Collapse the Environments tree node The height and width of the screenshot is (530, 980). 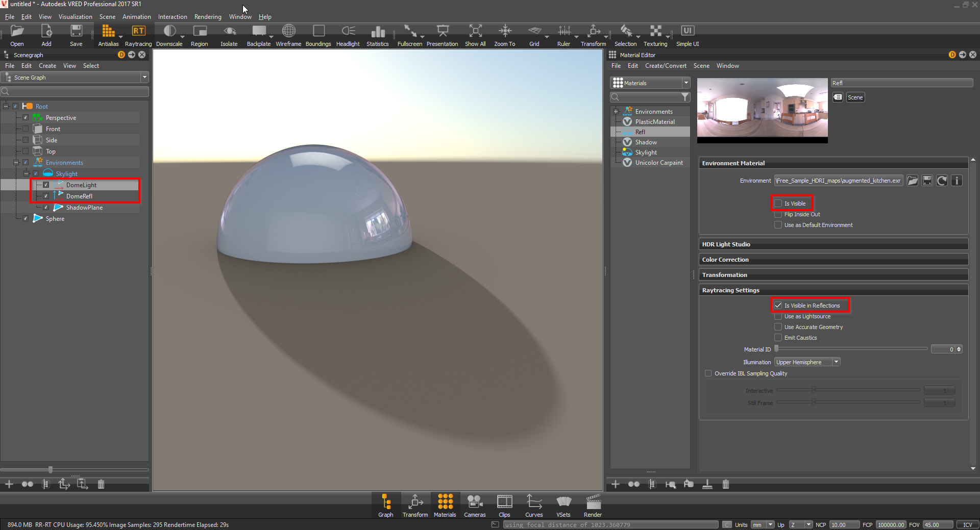(16, 162)
